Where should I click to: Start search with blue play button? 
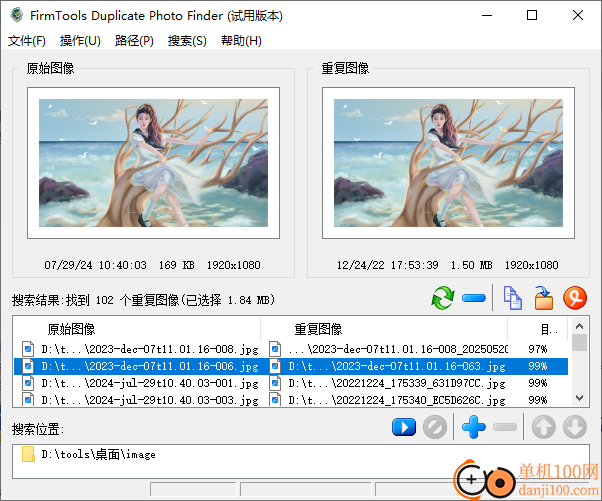tap(404, 427)
